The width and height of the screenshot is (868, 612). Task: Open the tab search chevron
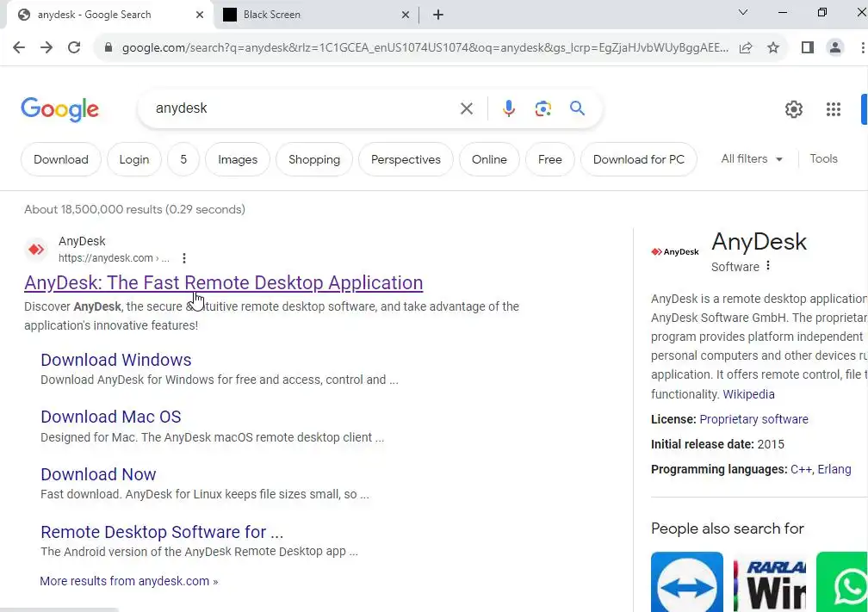tap(743, 12)
